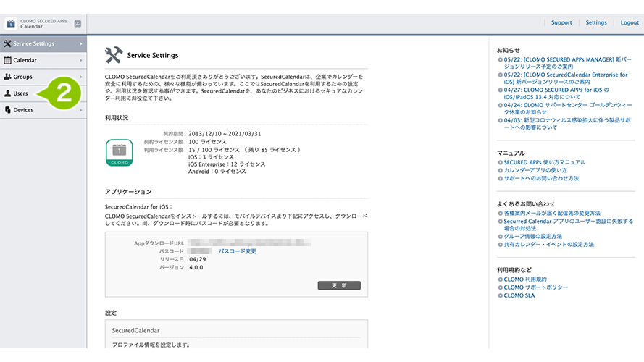Click the blurred App download URL field
644x362 pixels.
coord(249,243)
